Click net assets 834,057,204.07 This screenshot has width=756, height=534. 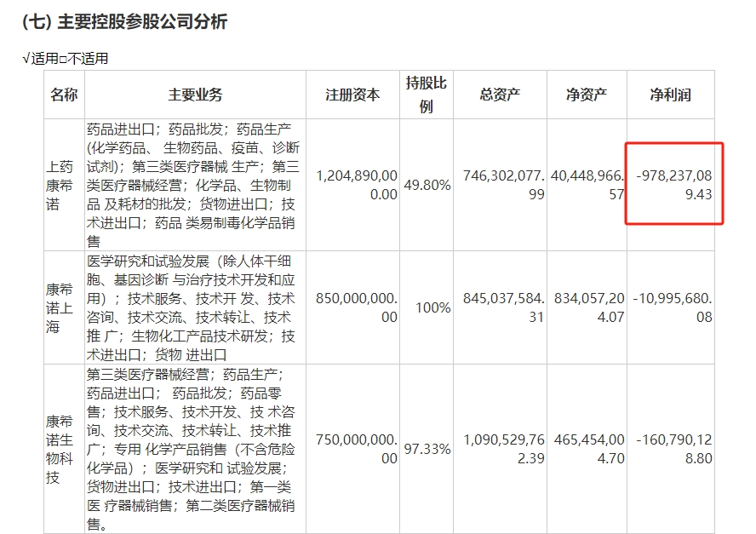click(589, 307)
